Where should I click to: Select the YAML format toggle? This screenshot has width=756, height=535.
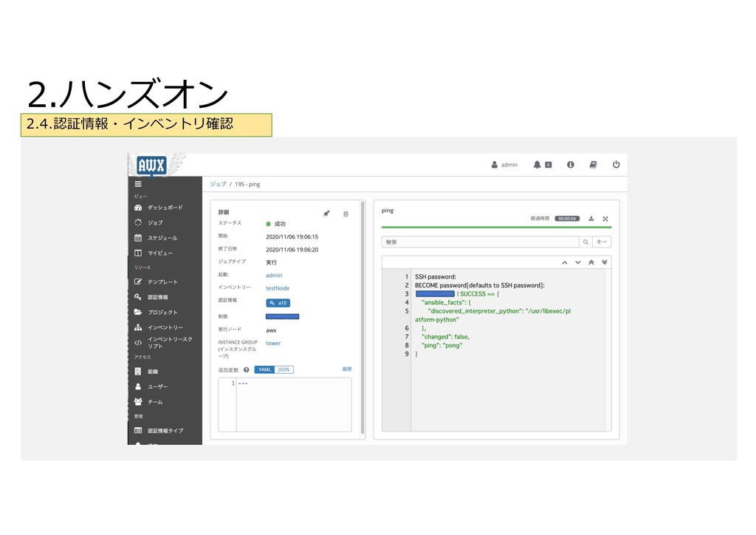264,369
